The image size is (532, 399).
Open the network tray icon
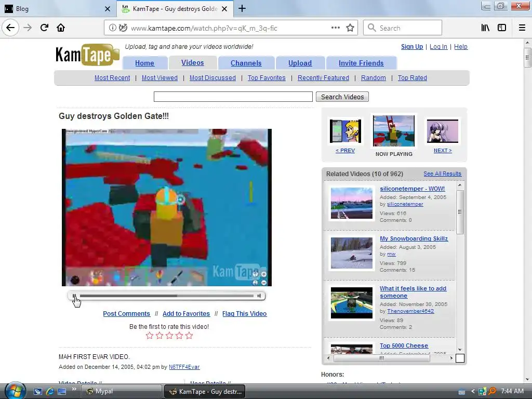(x=482, y=392)
